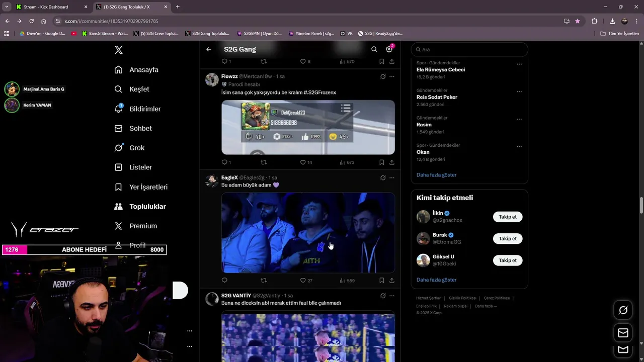Open Premium in sidebar
This screenshot has width=644, height=362.
pyautogui.click(x=135, y=226)
